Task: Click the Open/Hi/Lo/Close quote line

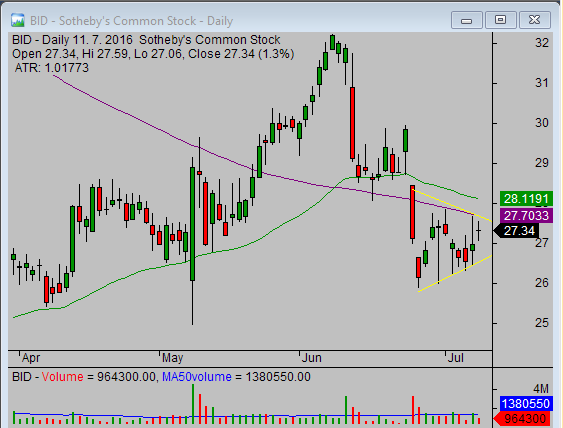Action: (x=153, y=54)
